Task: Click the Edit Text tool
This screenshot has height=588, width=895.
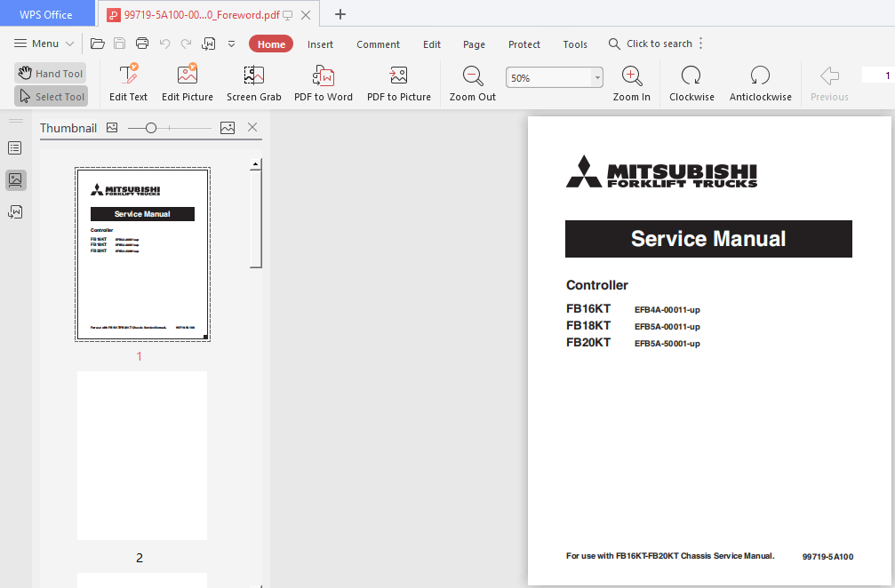Action: pyautogui.click(x=128, y=83)
